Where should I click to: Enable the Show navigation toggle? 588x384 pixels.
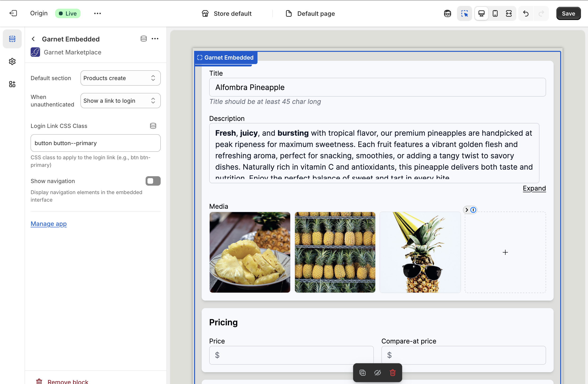pyautogui.click(x=153, y=181)
